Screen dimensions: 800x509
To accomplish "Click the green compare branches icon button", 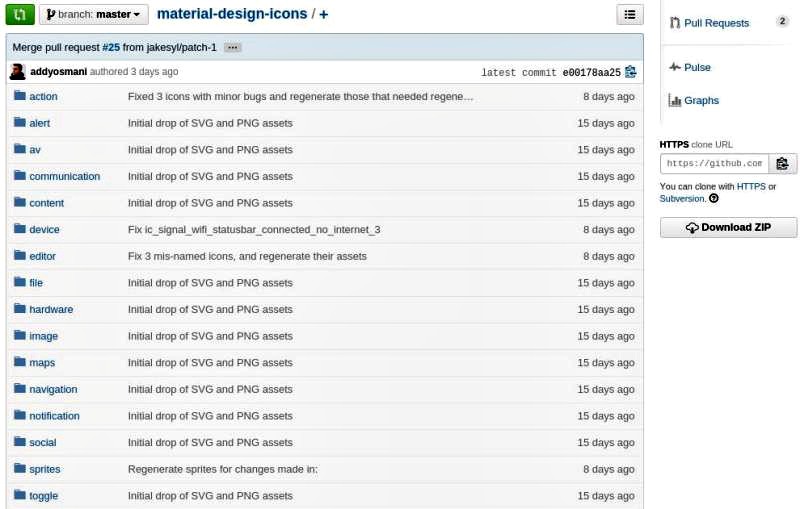I will [x=20, y=14].
